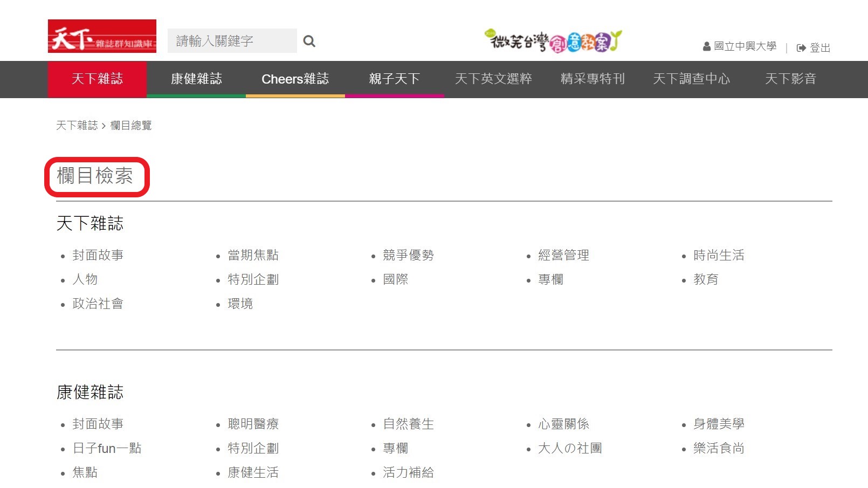Open 專欄 under 天下雜誌

[551, 279]
